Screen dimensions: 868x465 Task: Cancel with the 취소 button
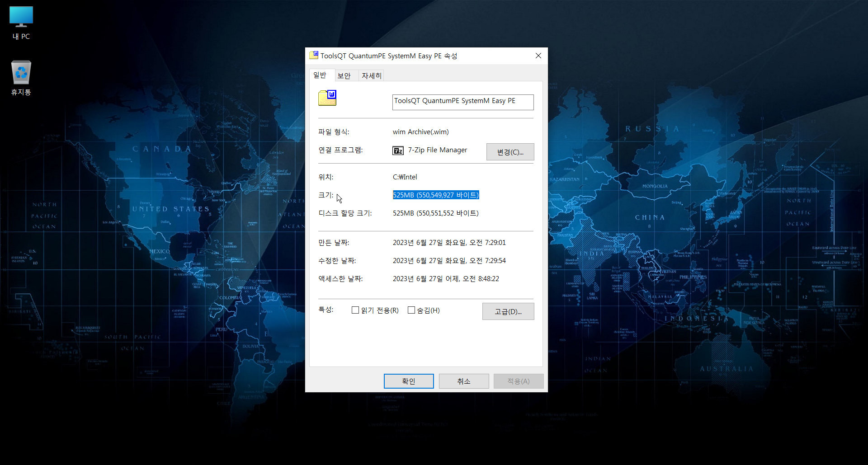click(464, 381)
